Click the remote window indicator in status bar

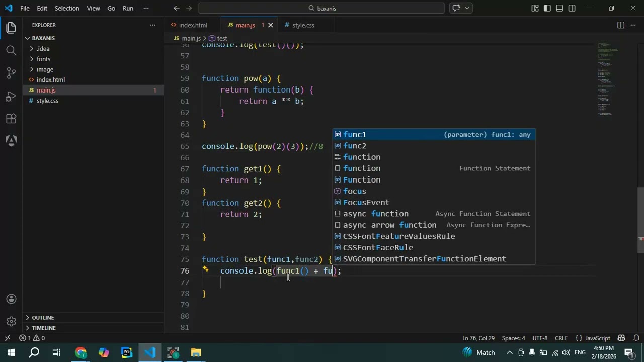pyautogui.click(x=7, y=338)
